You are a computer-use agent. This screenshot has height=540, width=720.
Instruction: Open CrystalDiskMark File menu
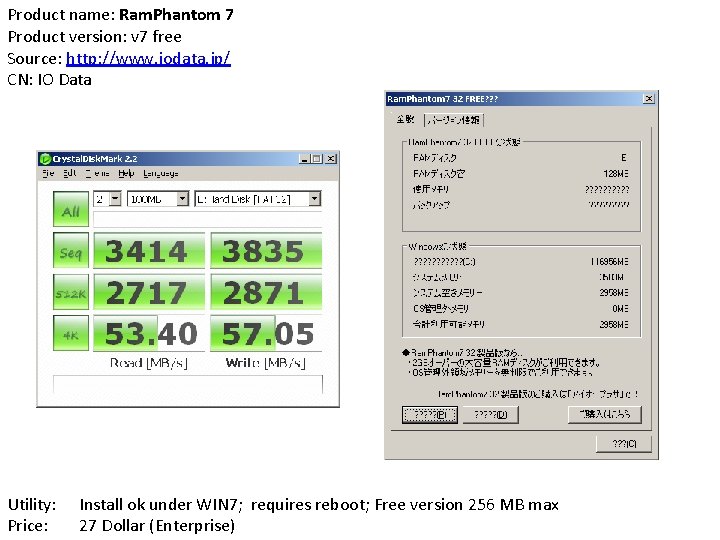click(48, 174)
